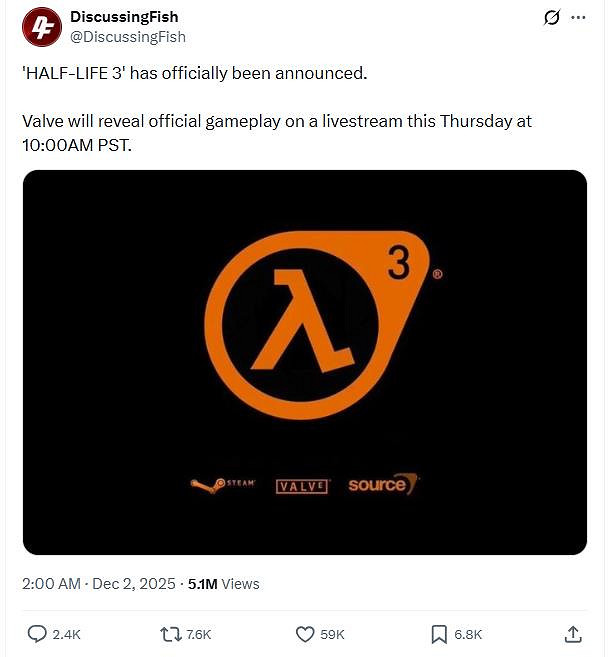Open the @DiscussingFish handle link
The width and height of the screenshot is (616, 657).
point(128,37)
